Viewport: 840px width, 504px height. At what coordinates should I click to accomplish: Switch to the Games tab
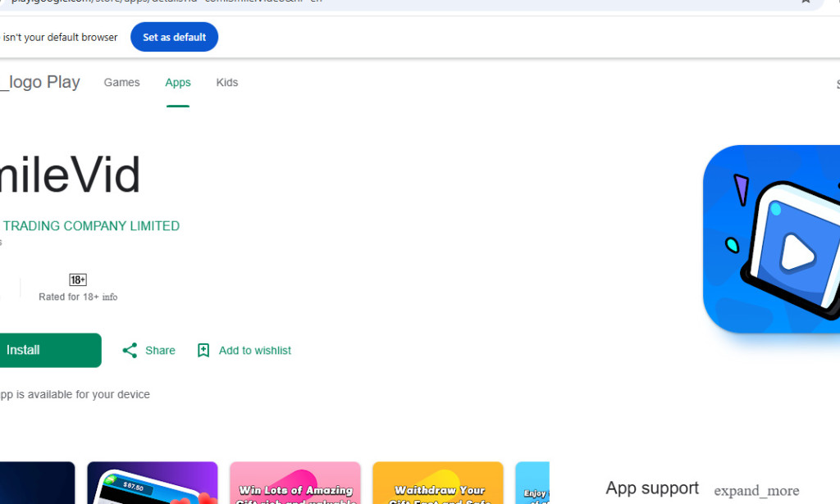click(x=121, y=83)
